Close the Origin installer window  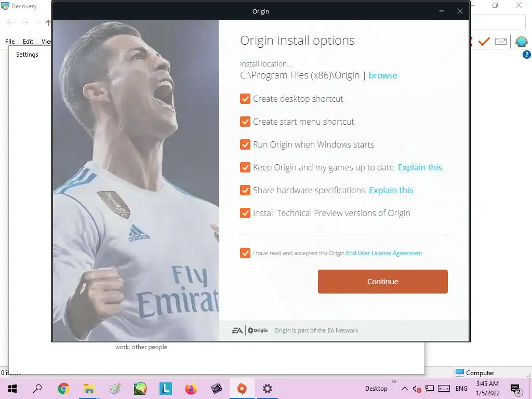[x=460, y=11]
